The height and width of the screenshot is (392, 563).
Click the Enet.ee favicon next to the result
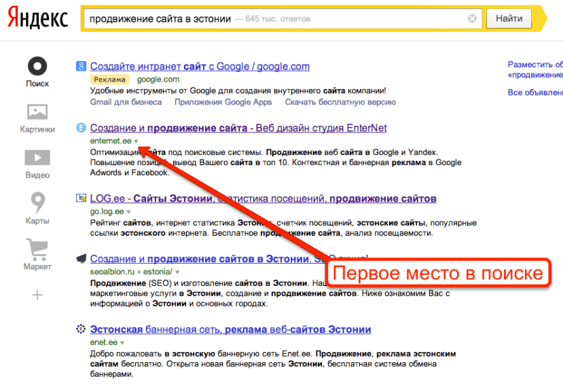pos(81,329)
